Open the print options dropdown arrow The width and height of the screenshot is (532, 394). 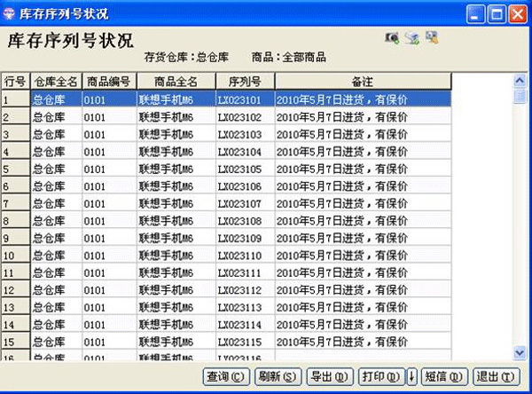411,376
